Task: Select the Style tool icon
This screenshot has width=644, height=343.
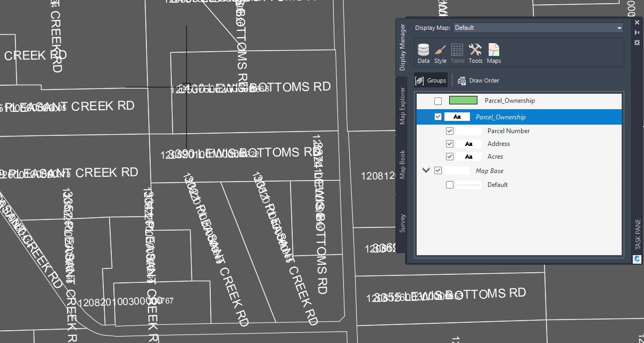Action: point(440,52)
